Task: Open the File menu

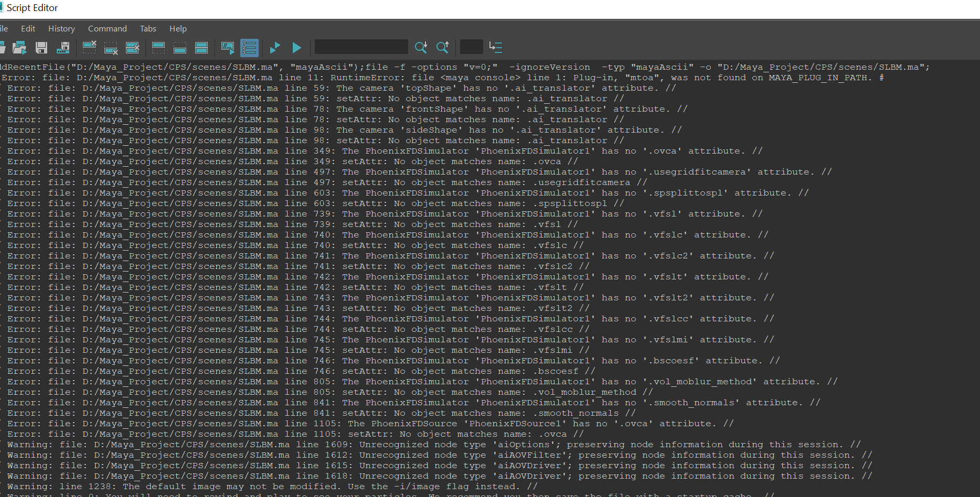Action: (4, 28)
